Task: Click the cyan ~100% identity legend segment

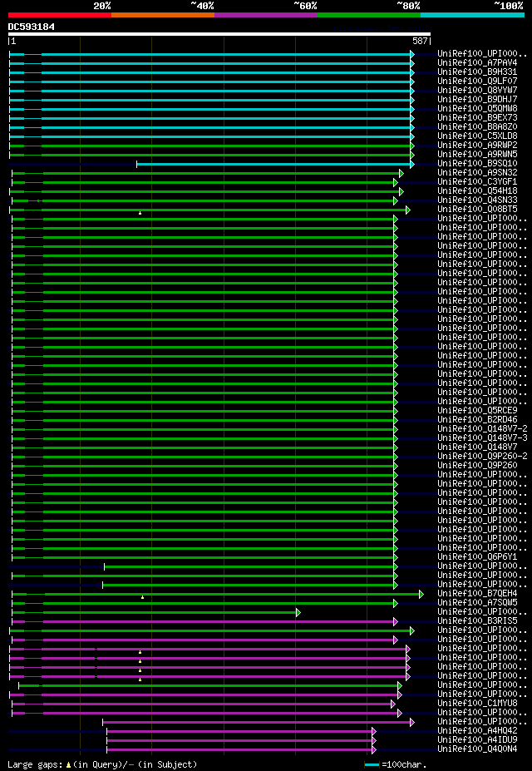Action: pyautogui.click(x=472, y=15)
